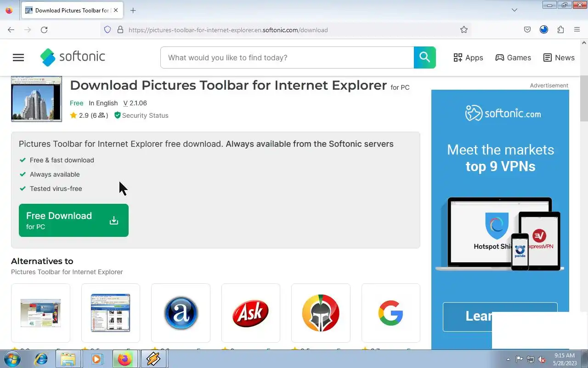Open the helmet icon alternative app

tap(321, 313)
